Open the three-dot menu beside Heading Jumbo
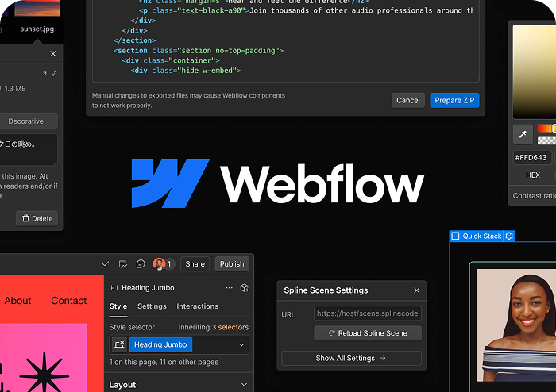This screenshot has height=392, width=556. tap(230, 288)
